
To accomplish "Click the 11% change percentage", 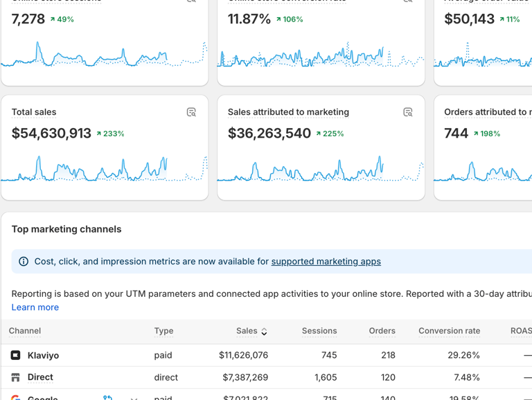I will pyautogui.click(x=513, y=19).
